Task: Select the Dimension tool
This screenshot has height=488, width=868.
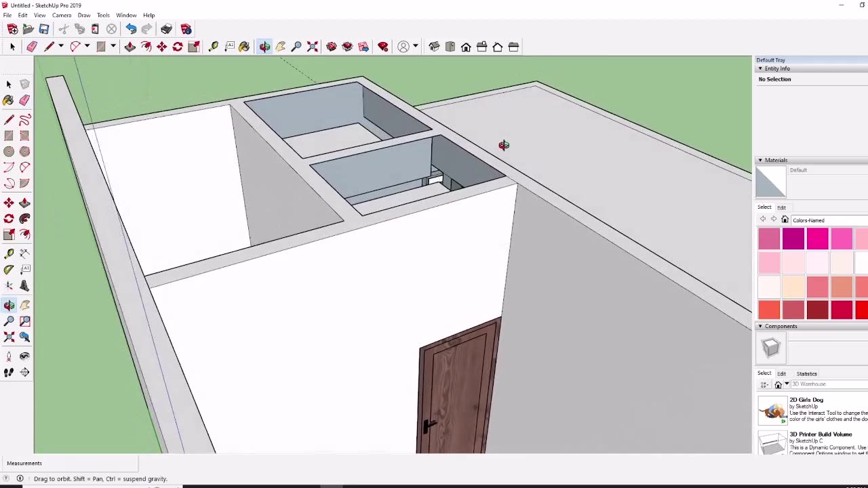Action: tap(24, 253)
